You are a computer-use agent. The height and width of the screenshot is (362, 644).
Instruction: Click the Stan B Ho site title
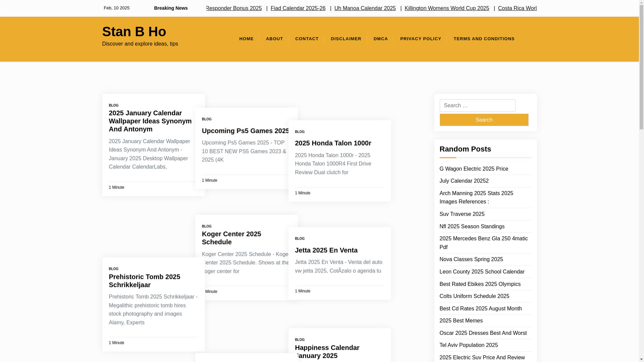[x=134, y=32]
